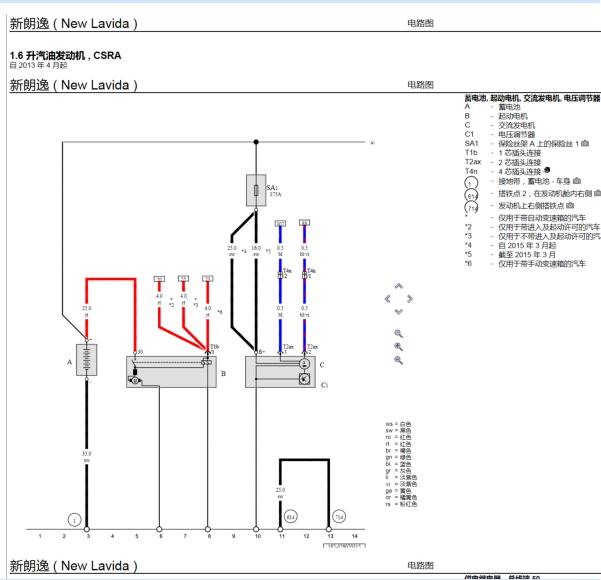Click the text '自 2013 年 4 月起'
Screen dimensions: 601x580
(x=38, y=65)
